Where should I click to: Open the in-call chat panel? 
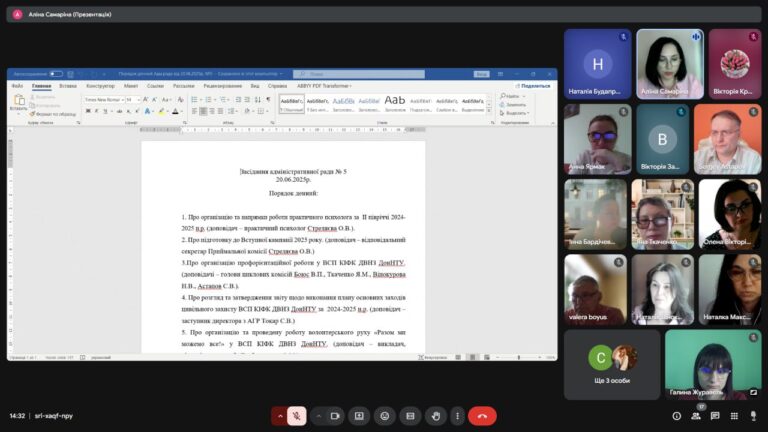715,416
